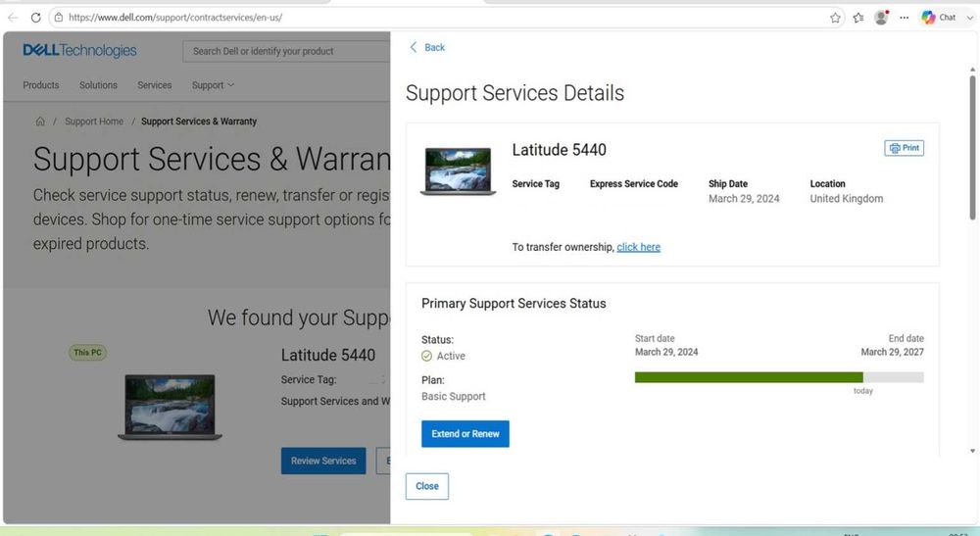The height and width of the screenshot is (536, 980).
Task: Click the Latitude 5440 thumbnail in details panel
Action: point(458,171)
